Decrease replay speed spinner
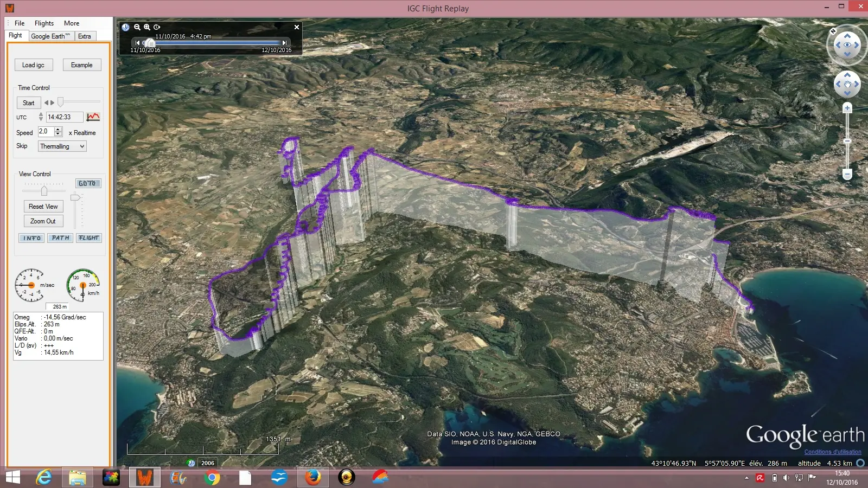This screenshot has height=488, width=868. point(58,134)
